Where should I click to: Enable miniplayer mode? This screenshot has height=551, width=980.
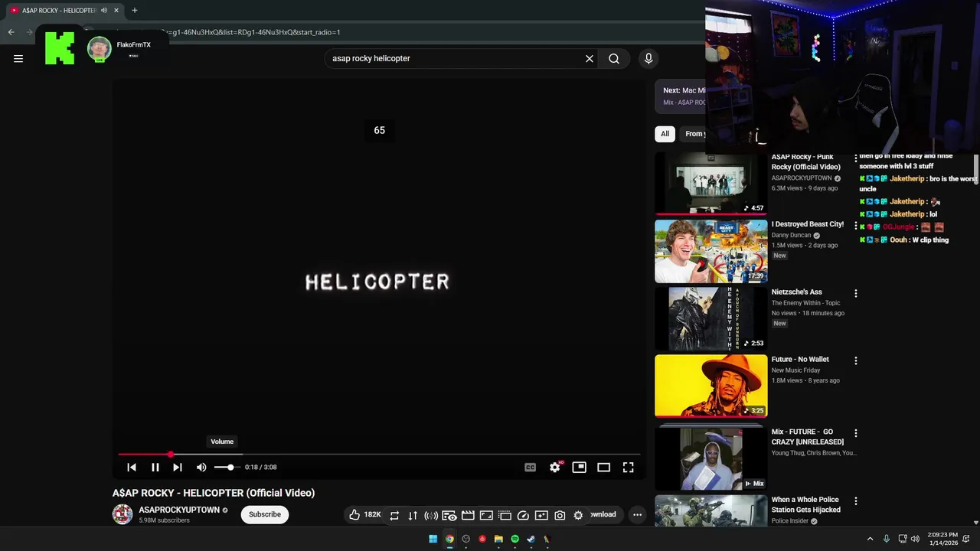pyautogui.click(x=580, y=467)
